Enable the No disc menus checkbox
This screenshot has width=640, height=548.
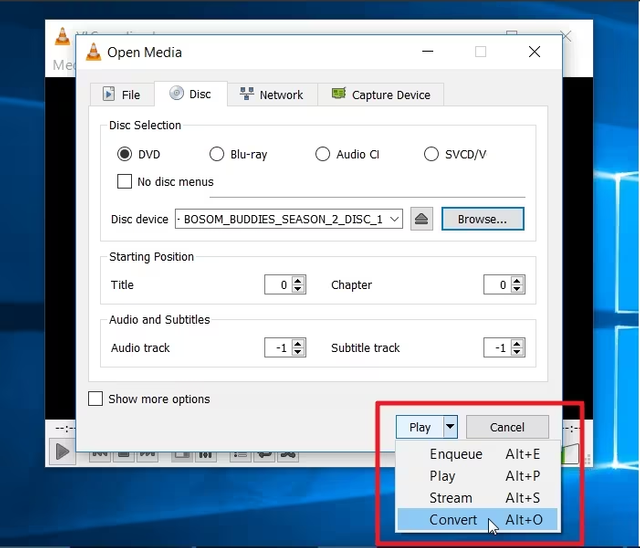coord(124,181)
